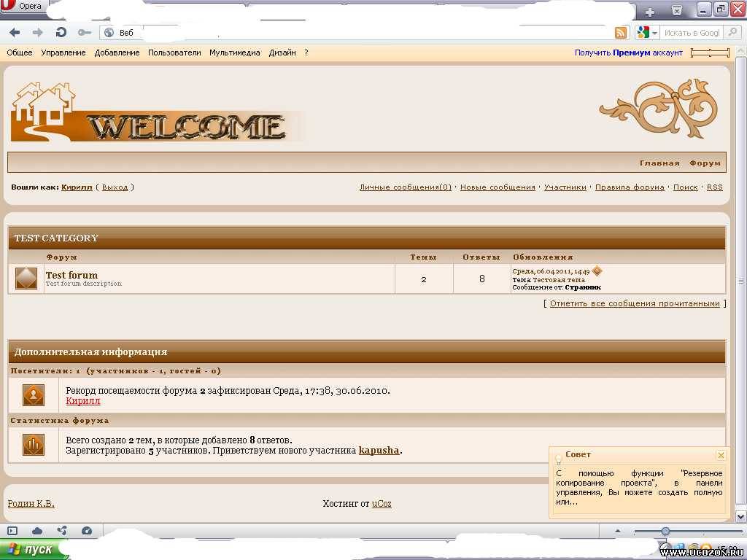Viewport: 747px width, 560px height.
Task: Open the password wand key icon
Action: 85,32
